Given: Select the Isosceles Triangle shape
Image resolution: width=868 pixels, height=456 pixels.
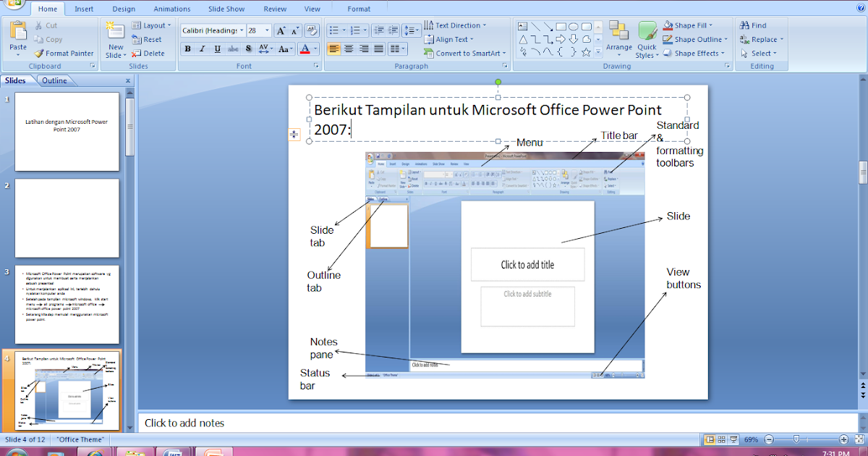Looking at the screenshot, I should 523,39.
